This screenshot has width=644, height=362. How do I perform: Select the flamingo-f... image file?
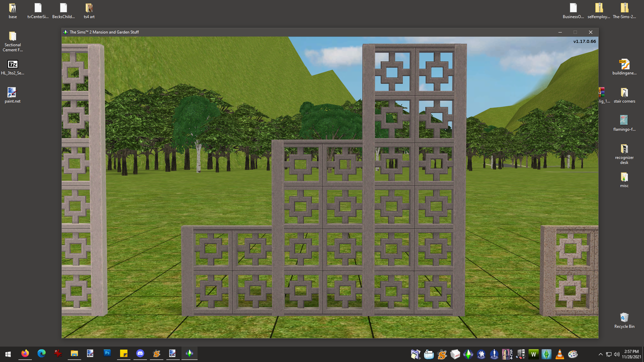pyautogui.click(x=624, y=124)
